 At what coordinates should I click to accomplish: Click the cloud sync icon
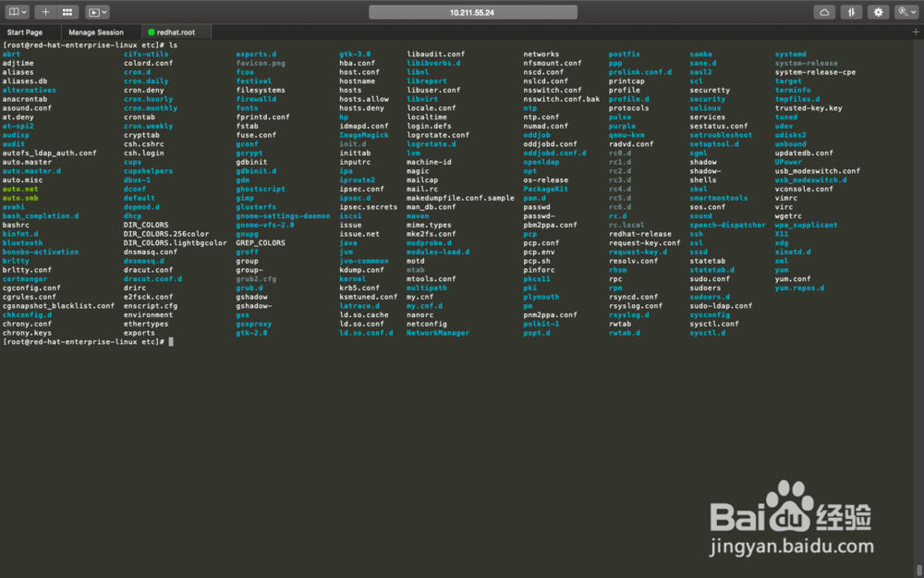click(x=824, y=12)
